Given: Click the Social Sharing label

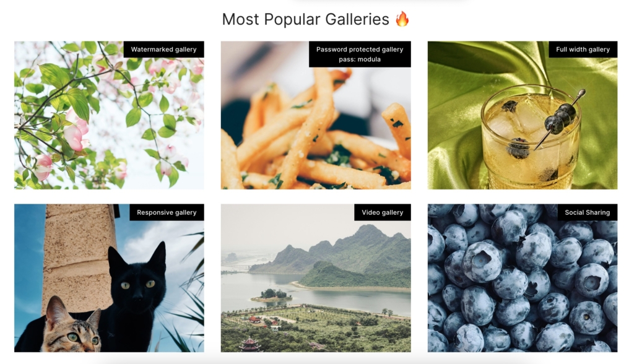Looking at the screenshot, I should coord(588,212).
